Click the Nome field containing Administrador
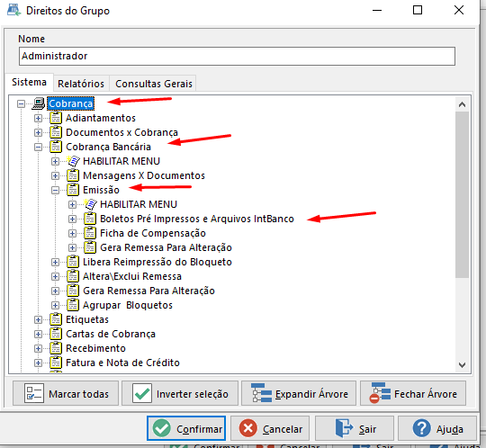 click(x=237, y=56)
